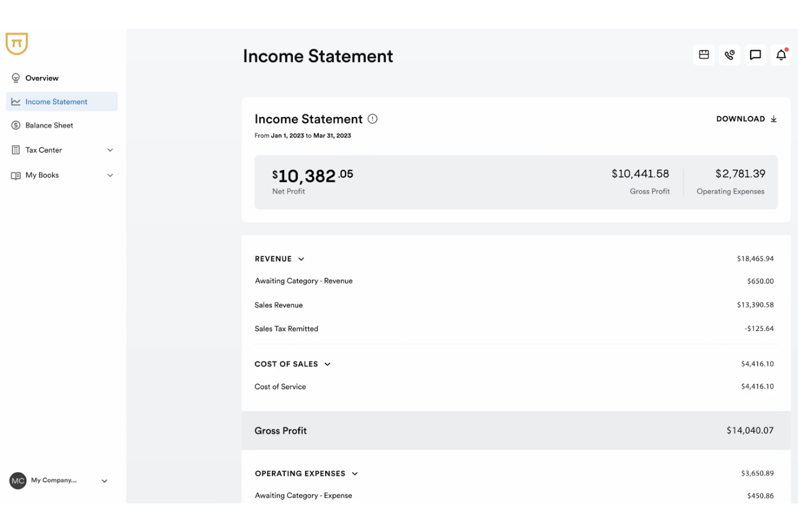Open the calendar booking icon

(x=704, y=54)
